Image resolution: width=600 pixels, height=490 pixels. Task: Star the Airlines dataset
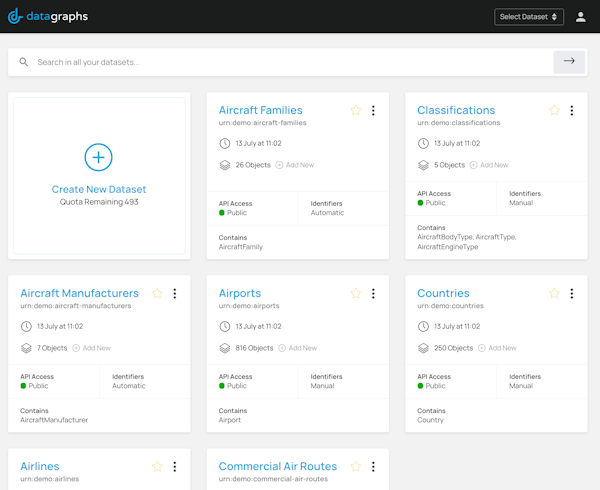(157, 467)
